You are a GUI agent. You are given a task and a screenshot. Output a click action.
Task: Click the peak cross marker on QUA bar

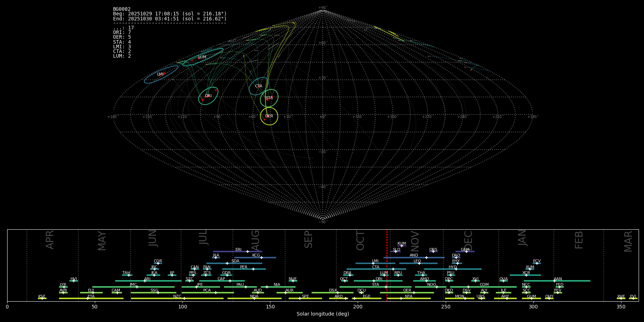(503, 281)
